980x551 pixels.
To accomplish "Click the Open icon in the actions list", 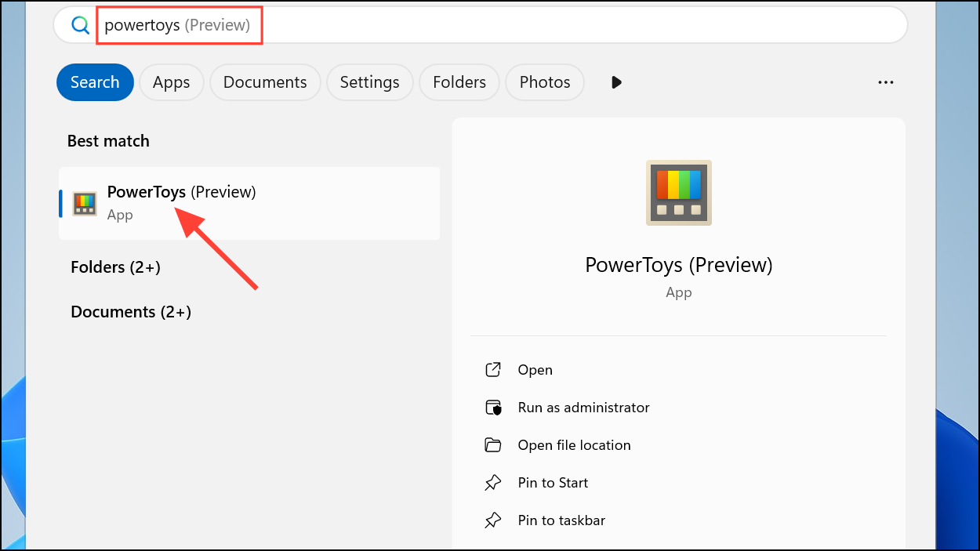I will pyautogui.click(x=492, y=370).
